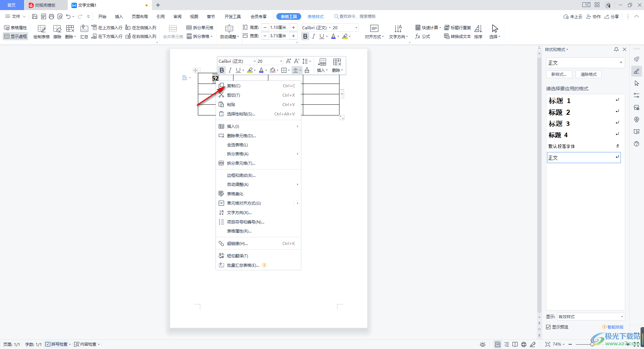The image size is (644, 349).
Task: Toggle Bold in the ribbon
Action: tap(305, 36)
